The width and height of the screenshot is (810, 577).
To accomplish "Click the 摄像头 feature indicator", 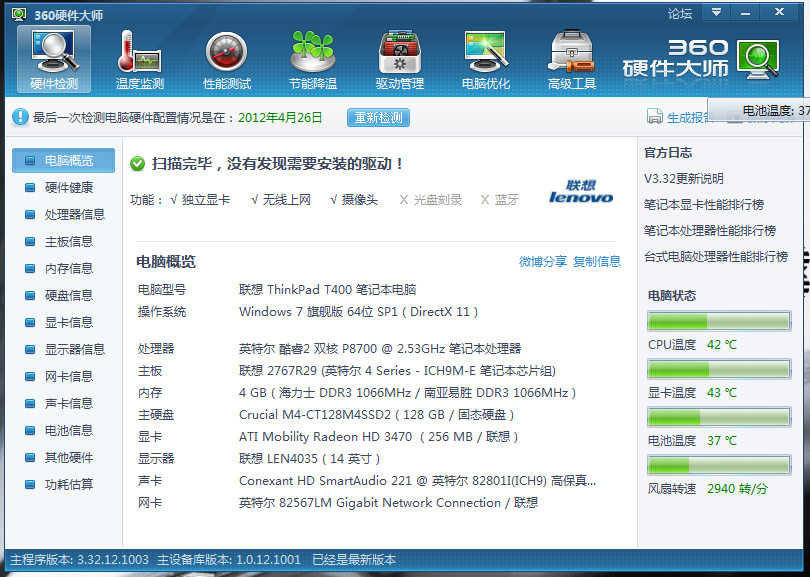I will coord(354,200).
